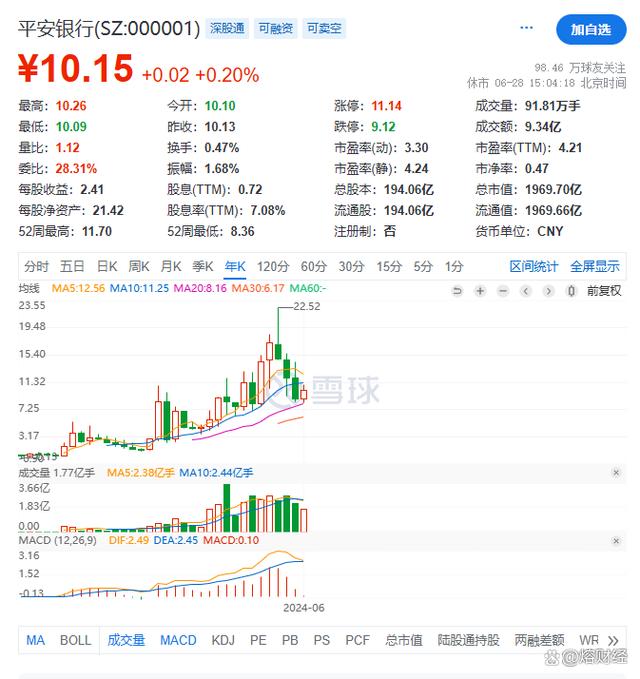Viewport: 640px width, 679px height.
Task: Switch to 日K daily chart tab
Action: [107, 266]
